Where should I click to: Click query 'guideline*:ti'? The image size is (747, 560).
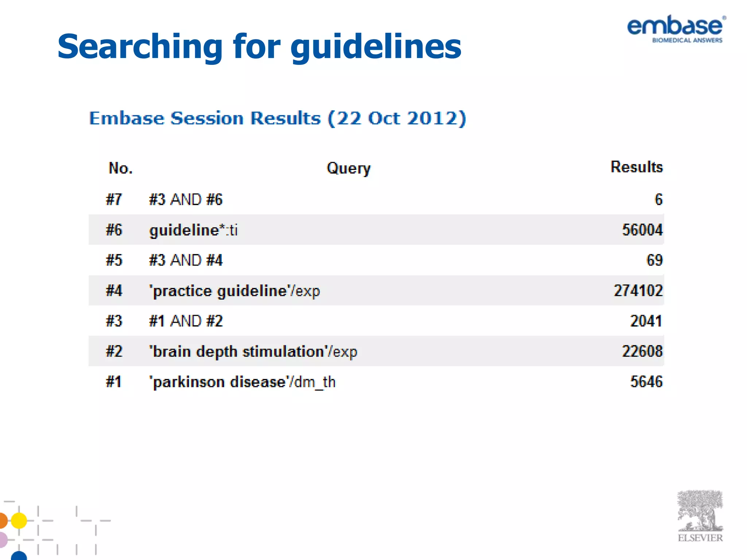click(x=193, y=230)
